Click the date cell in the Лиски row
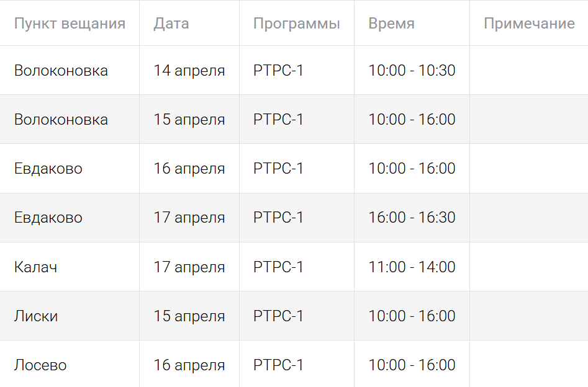 (189, 316)
